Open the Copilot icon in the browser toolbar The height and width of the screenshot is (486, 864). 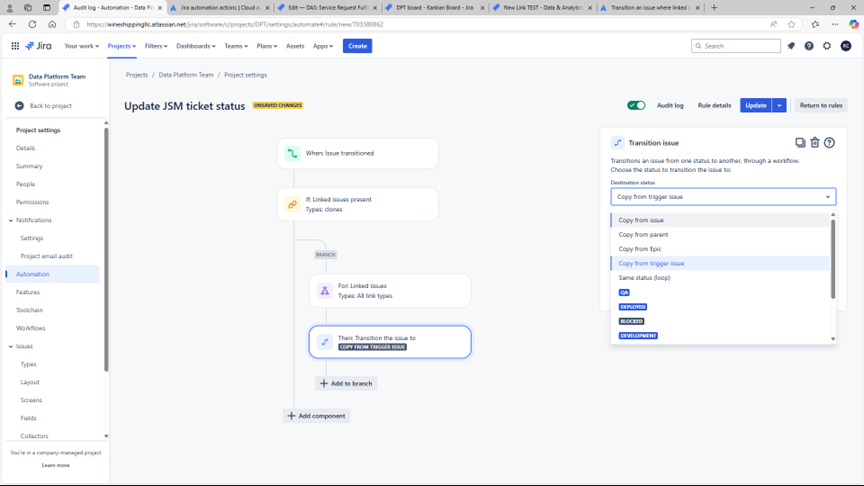click(x=854, y=24)
